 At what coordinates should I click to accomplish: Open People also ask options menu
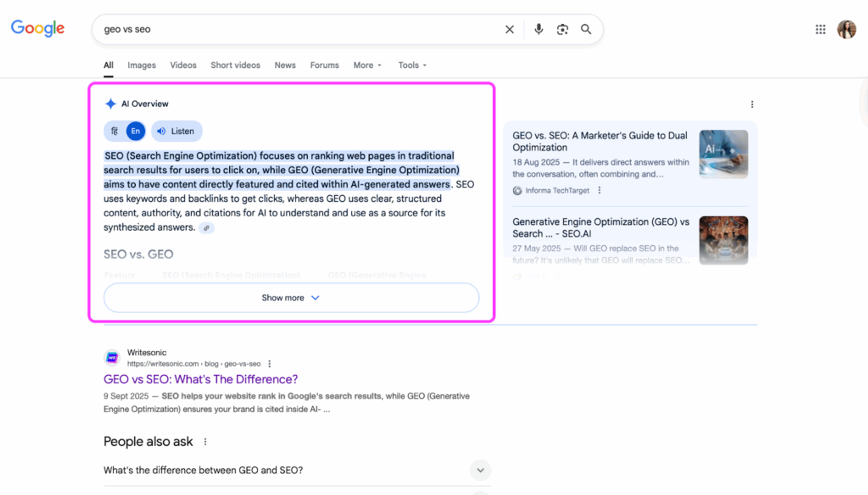click(205, 442)
